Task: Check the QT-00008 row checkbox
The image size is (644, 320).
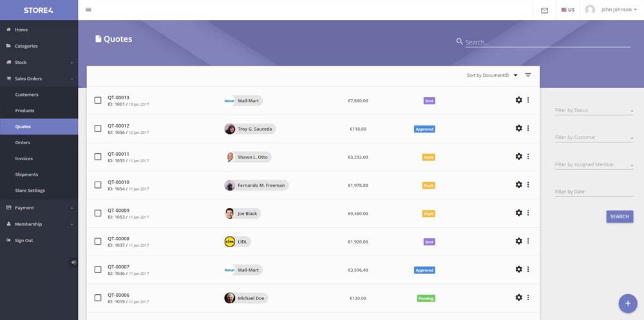Action: click(x=98, y=241)
